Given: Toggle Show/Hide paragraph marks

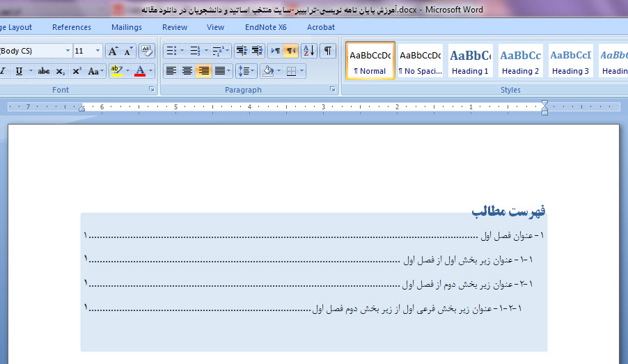Looking at the screenshot, I should coord(327,51).
